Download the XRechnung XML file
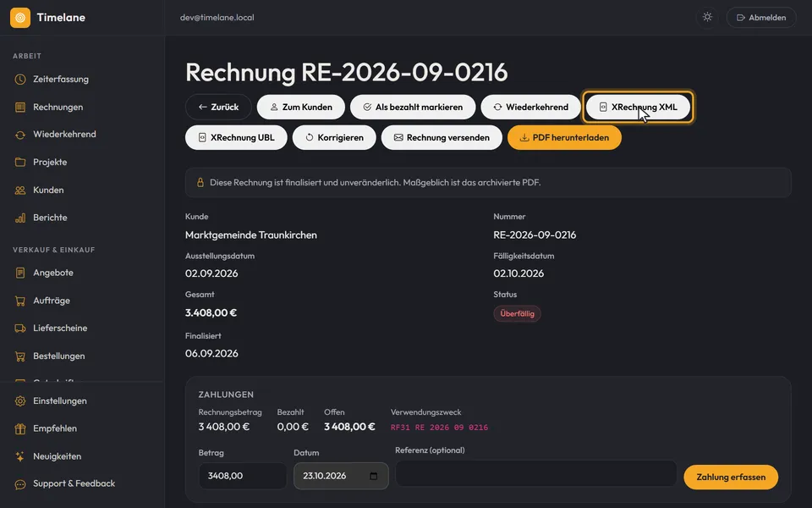The height and width of the screenshot is (508, 812). click(x=638, y=107)
